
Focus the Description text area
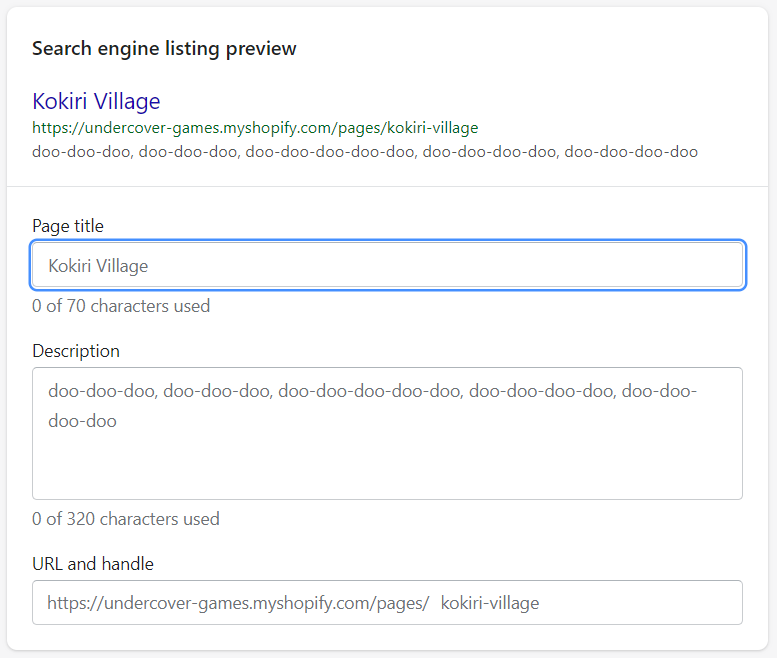click(388, 433)
